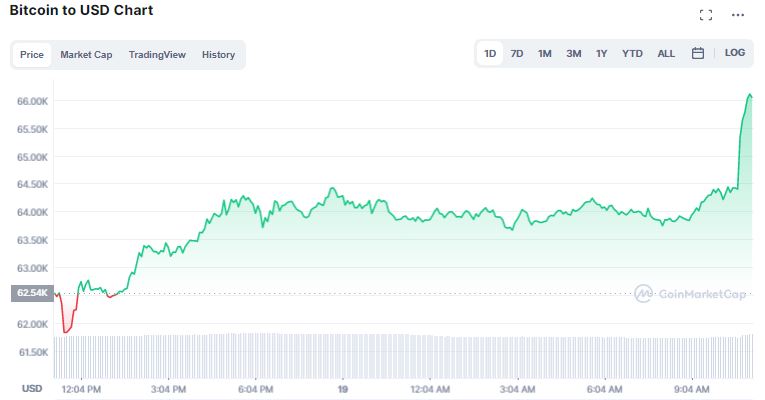The height and width of the screenshot is (400, 765).
Task: Toggle LOG scale on the chart
Action: [x=735, y=53]
